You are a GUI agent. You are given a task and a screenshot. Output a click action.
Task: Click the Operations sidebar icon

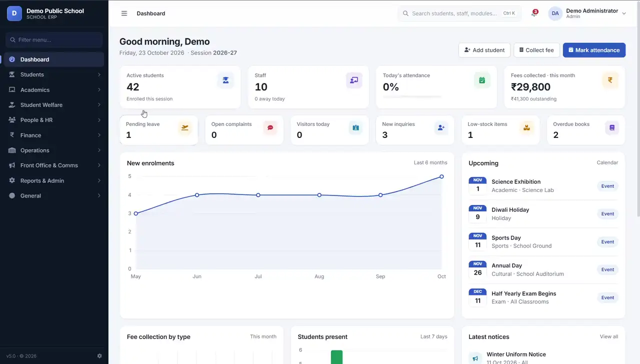12,150
